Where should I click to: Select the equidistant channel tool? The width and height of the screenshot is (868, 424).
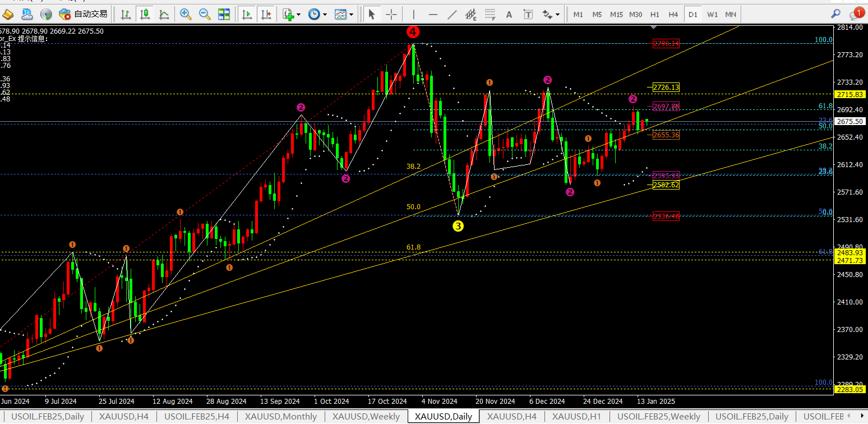click(471, 14)
